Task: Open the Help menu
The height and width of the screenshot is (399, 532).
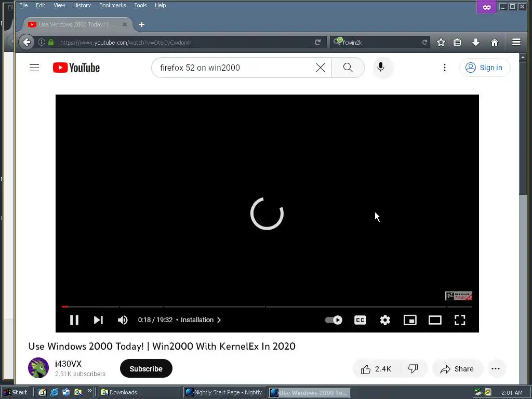Action: click(x=160, y=5)
